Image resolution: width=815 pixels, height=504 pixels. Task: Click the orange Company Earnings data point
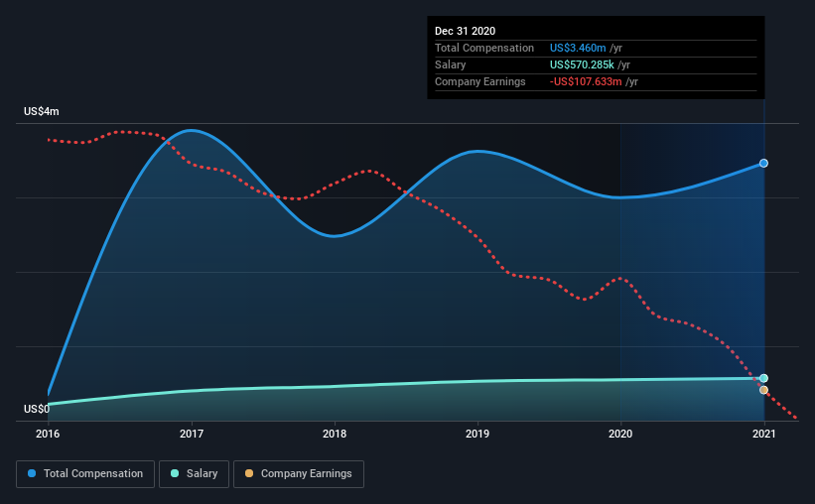tap(763, 390)
